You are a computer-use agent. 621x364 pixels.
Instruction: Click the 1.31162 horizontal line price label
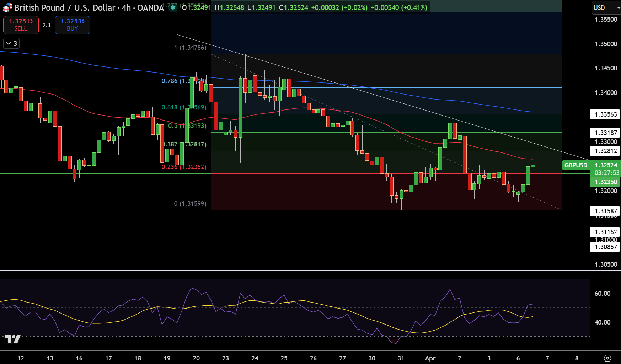pos(606,232)
